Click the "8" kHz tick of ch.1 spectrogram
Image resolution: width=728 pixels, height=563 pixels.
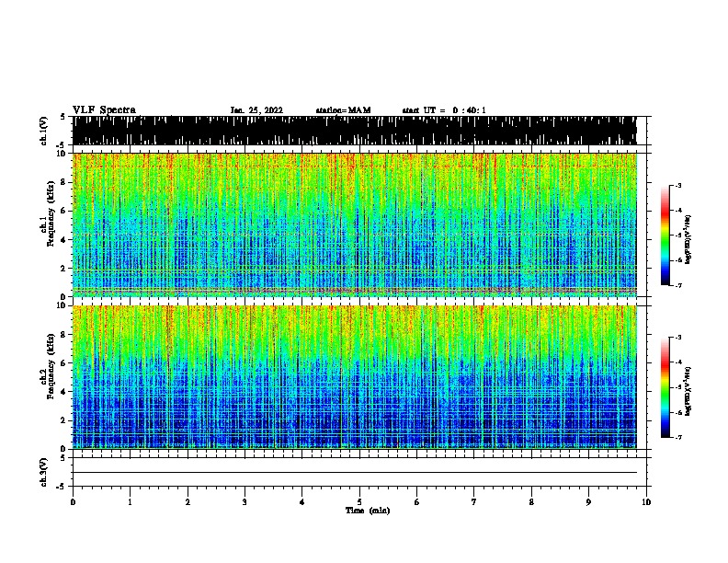point(63,182)
